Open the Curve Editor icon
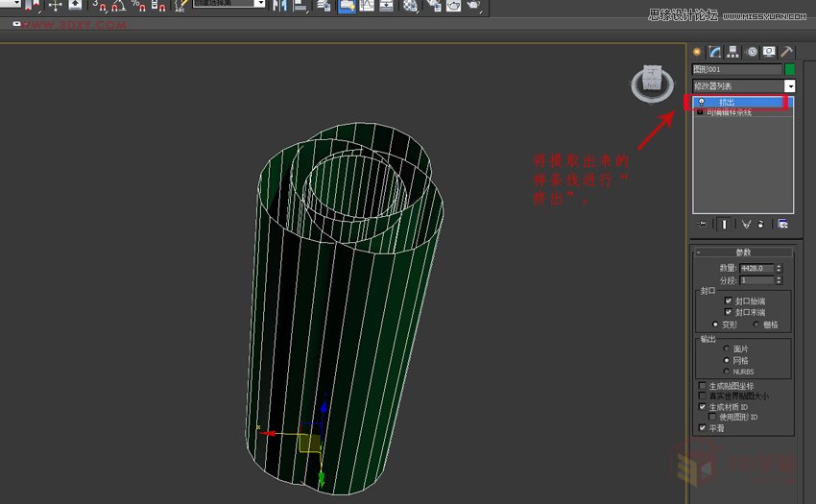 point(367,5)
